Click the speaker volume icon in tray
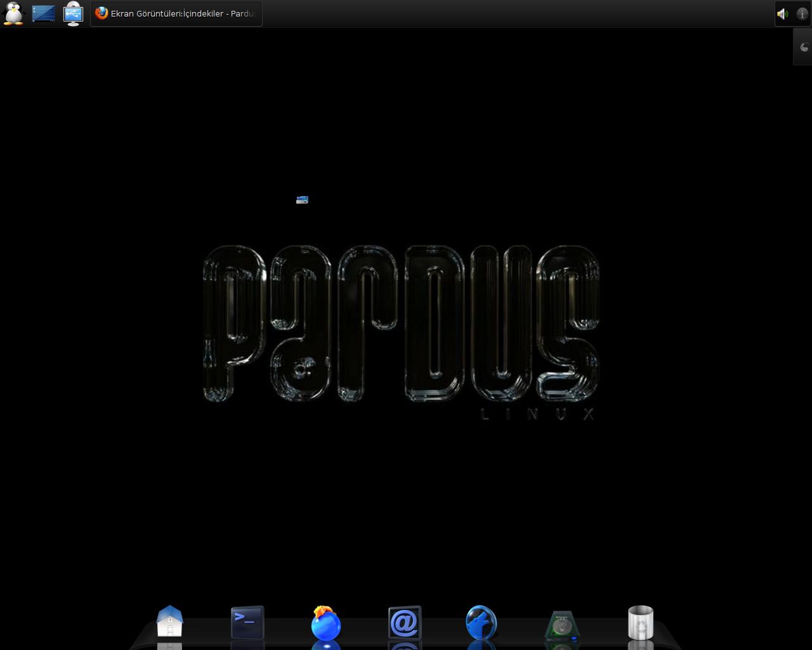 click(x=783, y=13)
